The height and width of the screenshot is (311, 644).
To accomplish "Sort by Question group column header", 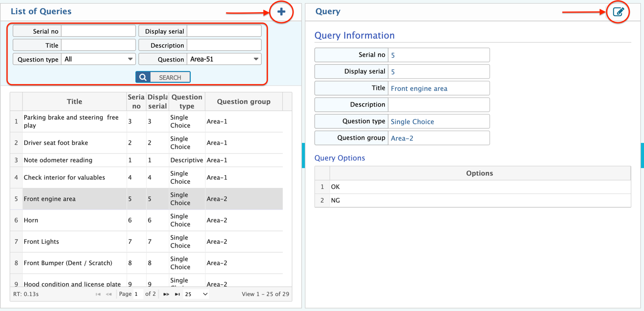I will [243, 102].
